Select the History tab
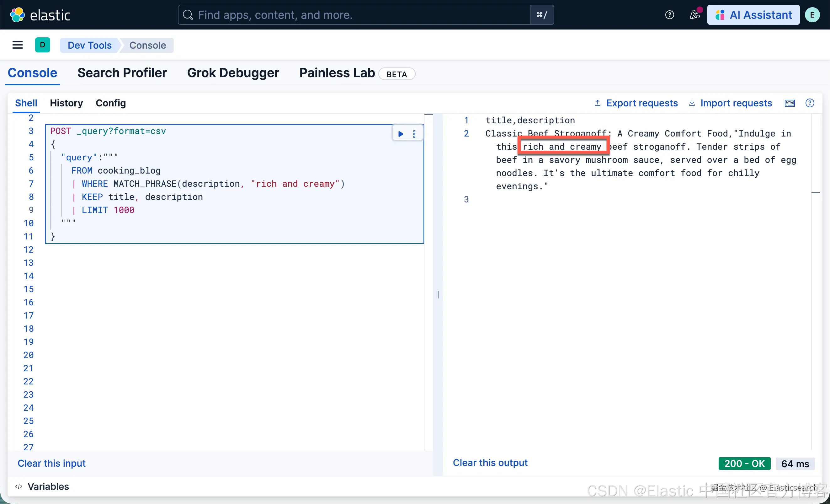Viewport: 830px width, 504px height. (x=67, y=103)
